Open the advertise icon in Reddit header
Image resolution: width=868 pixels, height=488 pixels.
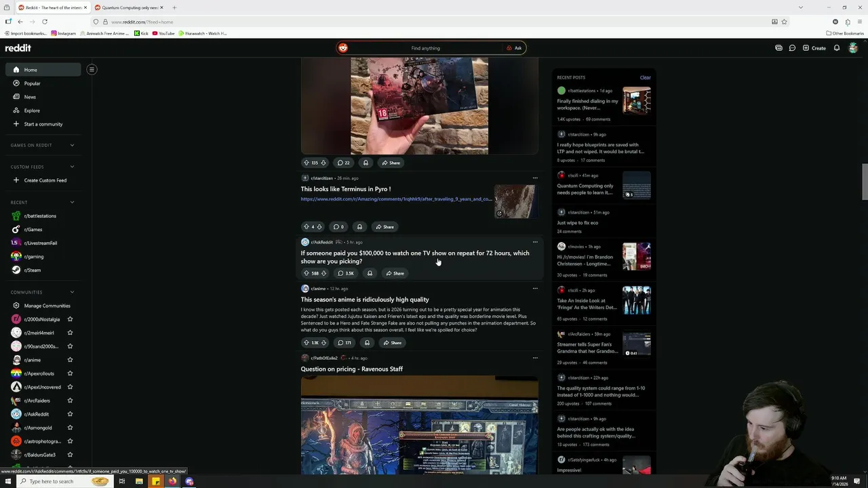[778, 48]
